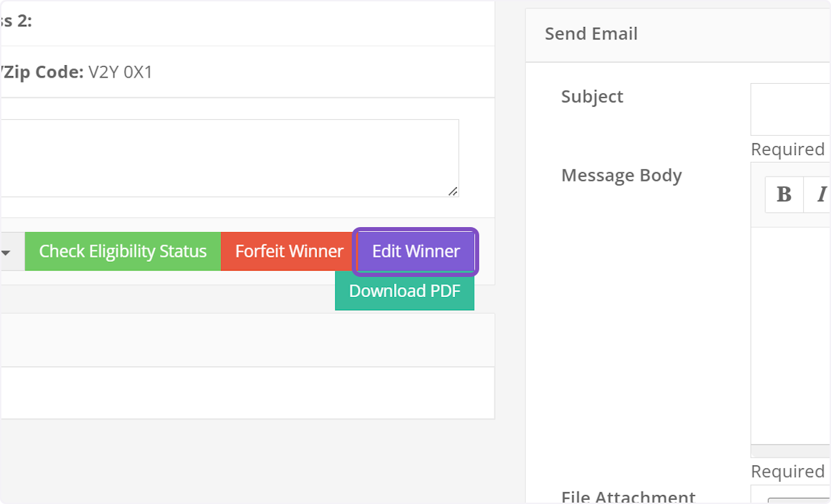
Task: Toggle bold formatting in the email editor
Action: coord(783,195)
